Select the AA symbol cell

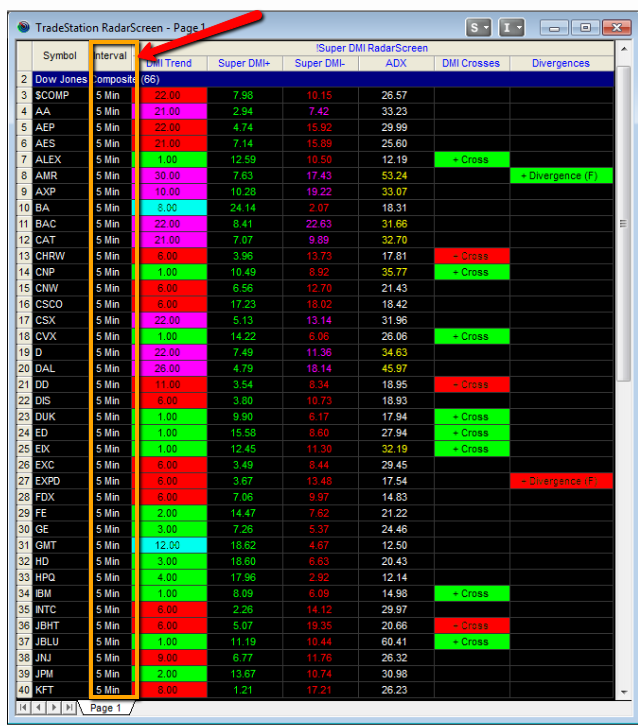click(60, 111)
